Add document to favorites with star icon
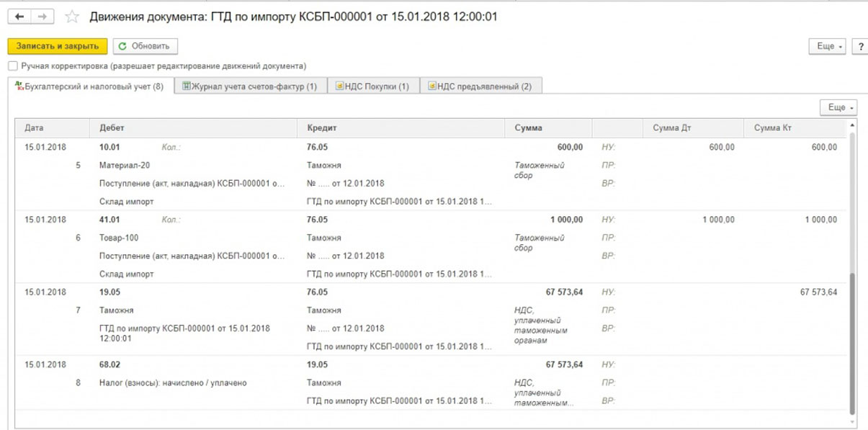Image resolution: width=868 pixels, height=430 pixels. point(72,17)
